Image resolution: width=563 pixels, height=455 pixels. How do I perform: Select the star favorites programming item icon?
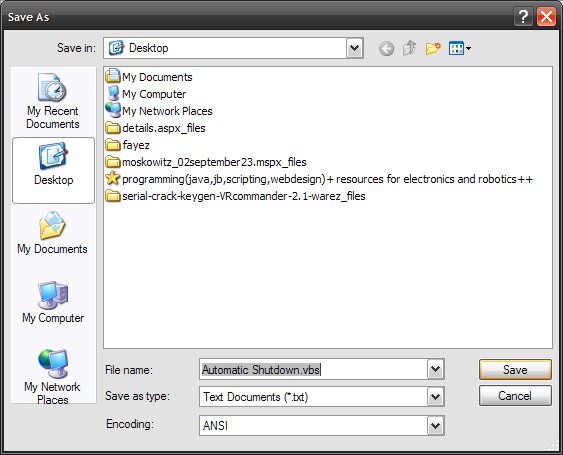point(113,178)
